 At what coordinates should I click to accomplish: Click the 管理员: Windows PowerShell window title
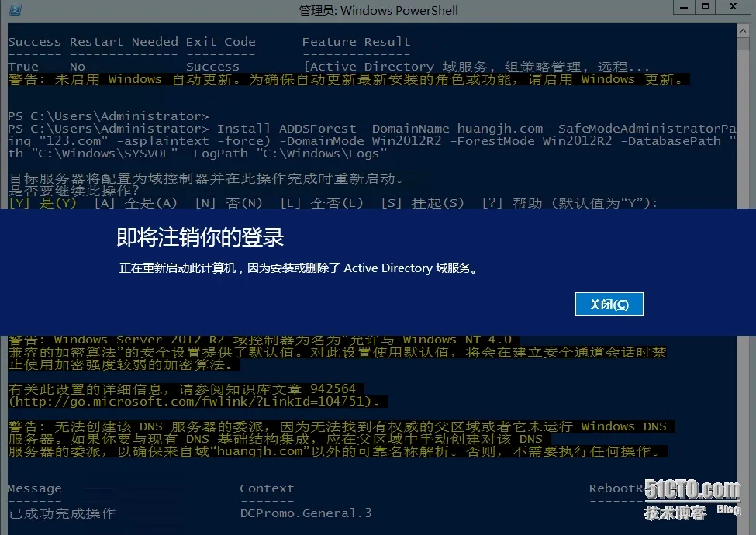pyautogui.click(x=378, y=10)
